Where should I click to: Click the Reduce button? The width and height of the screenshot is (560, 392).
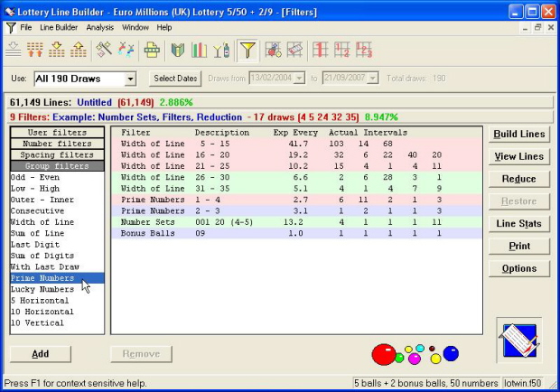point(519,179)
